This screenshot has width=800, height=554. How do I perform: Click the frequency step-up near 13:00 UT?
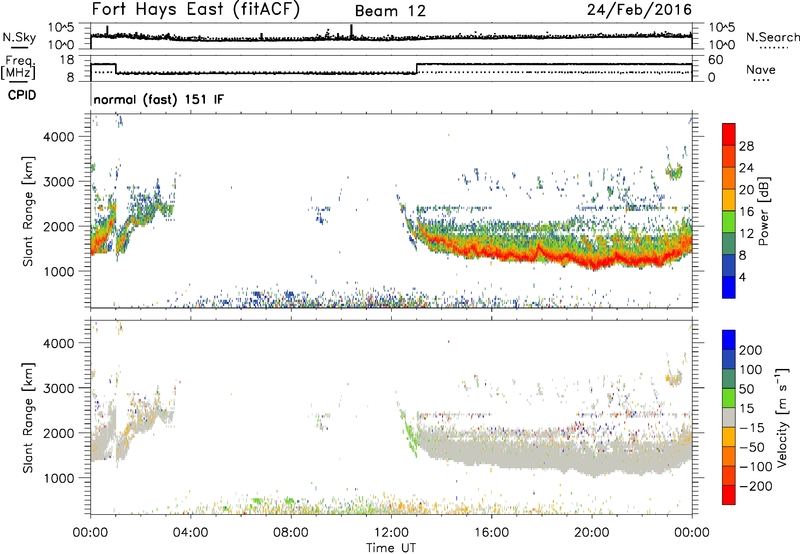pyautogui.click(x=417, y=68)
